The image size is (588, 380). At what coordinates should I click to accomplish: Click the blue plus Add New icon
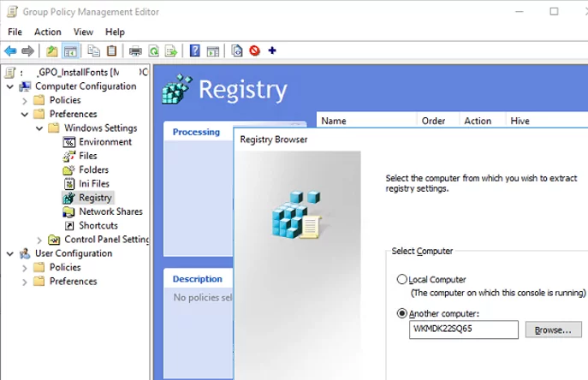tap(272, 50)
